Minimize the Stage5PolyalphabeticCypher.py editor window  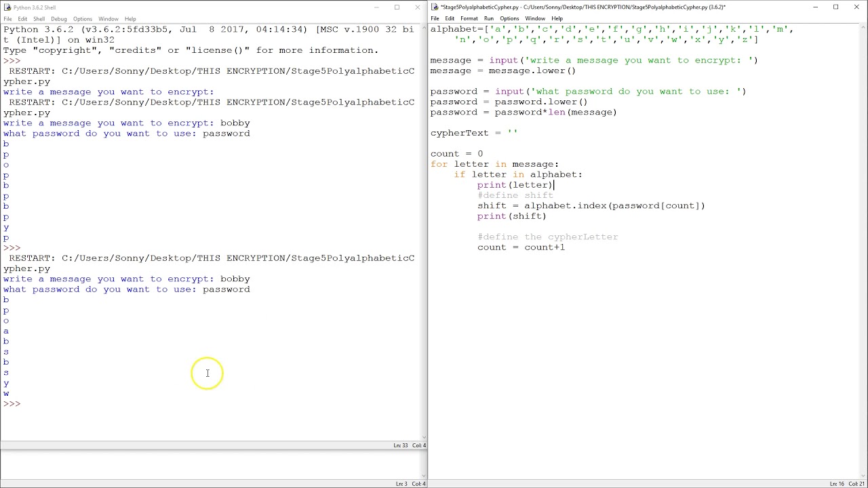click(816, 7)
